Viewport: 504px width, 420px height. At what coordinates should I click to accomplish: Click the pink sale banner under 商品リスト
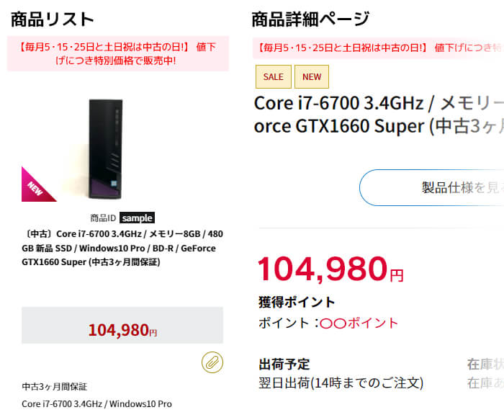[118, 54]
